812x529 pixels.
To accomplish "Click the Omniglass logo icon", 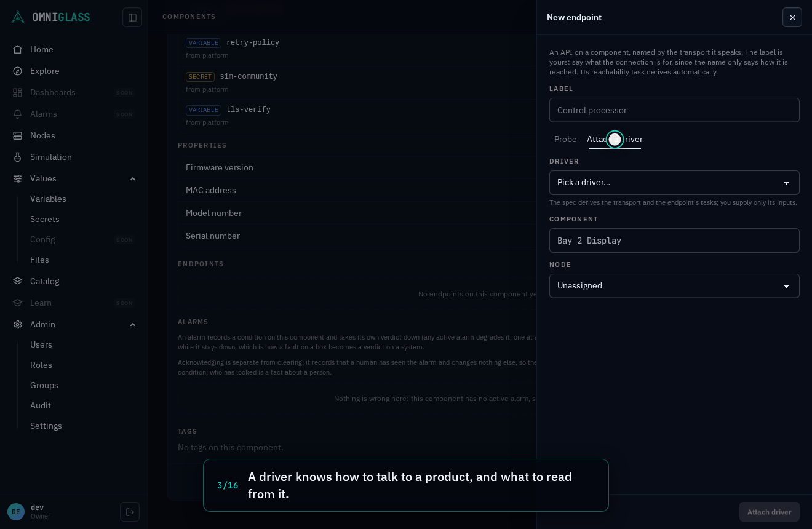I will (18, 17).
